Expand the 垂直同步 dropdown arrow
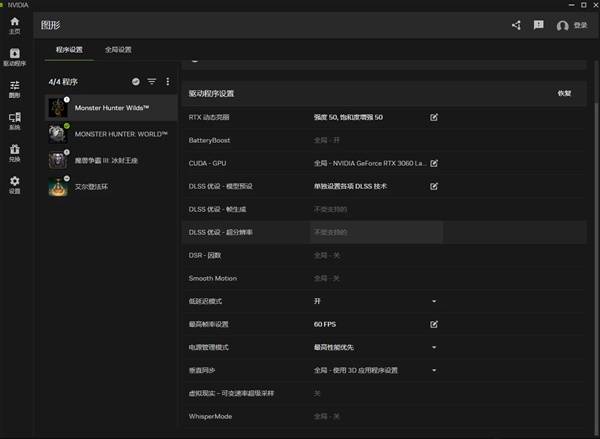The width and height of the screenshot is (600, 439). pyautogui.click(x=434, y=370)
